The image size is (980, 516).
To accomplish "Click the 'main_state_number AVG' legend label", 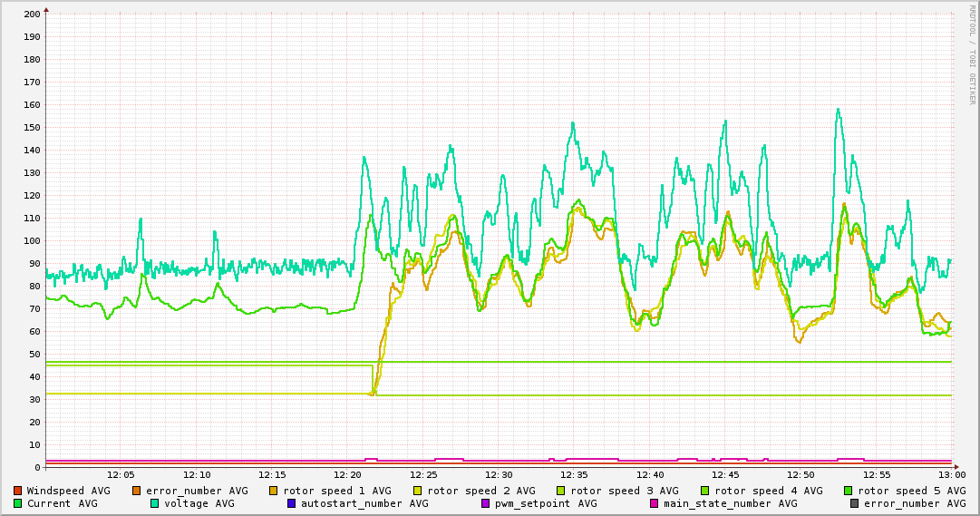I will click(x=731, y=503).
